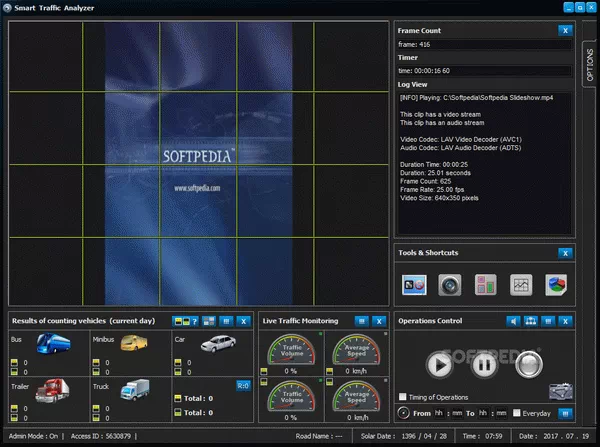Open network diagram icon in Operations Control
The height and width of the screenshot is (447, 600).
[x=531, y=321]
